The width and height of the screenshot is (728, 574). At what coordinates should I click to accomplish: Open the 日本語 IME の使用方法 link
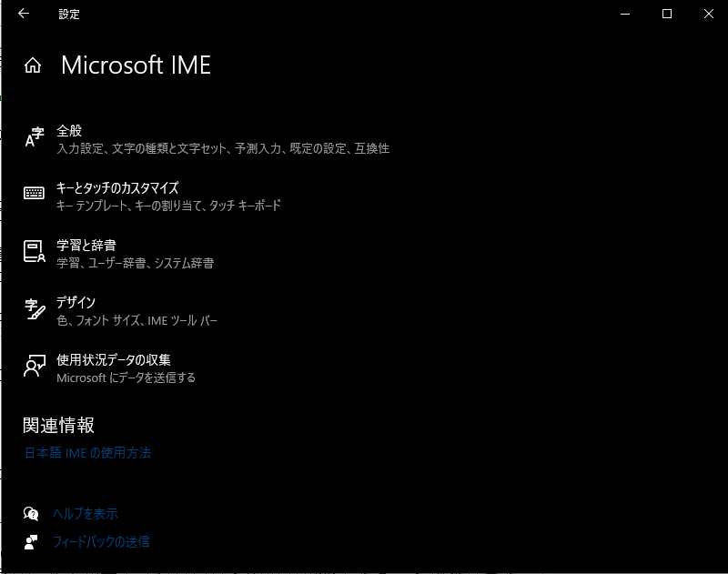point(87,453)
